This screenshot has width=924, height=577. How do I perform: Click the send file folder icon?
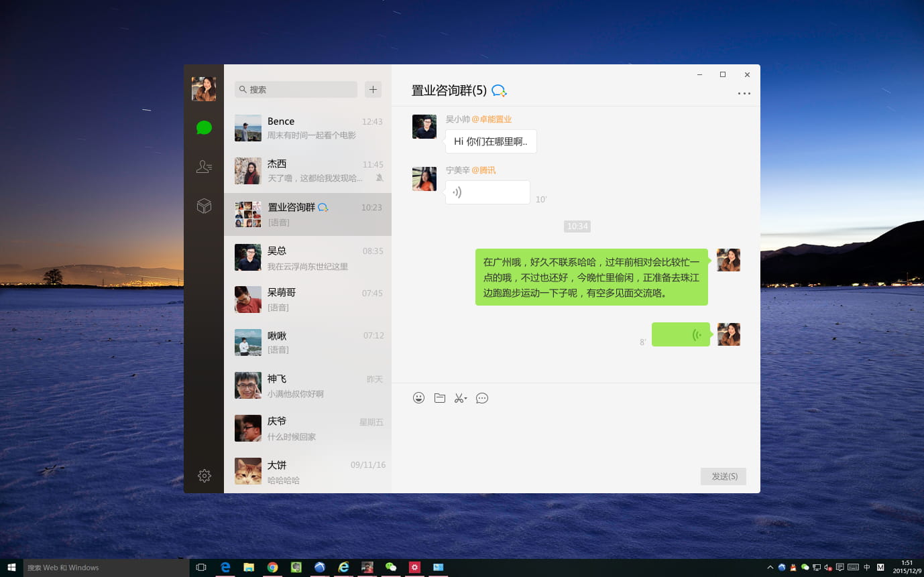tap(440, 398)
